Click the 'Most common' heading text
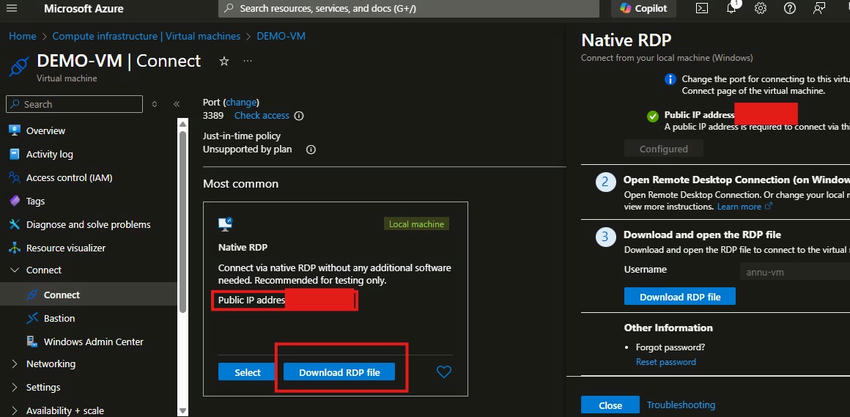 [241, 184]
